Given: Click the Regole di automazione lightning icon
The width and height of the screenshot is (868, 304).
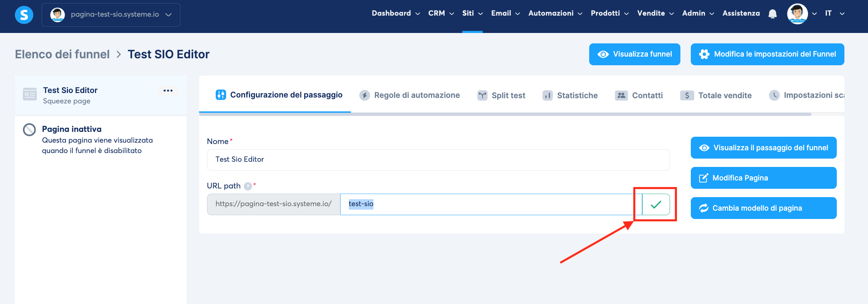Looking at the screenshot, I should coord(364,95).
